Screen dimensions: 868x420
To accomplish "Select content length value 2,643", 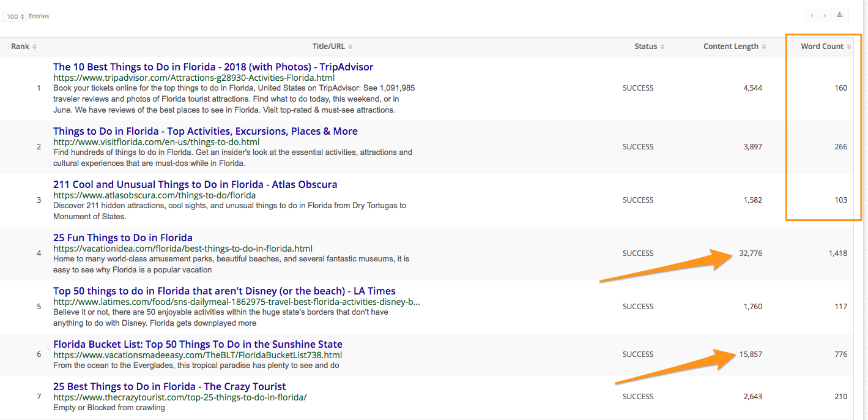I will point(752,397).
